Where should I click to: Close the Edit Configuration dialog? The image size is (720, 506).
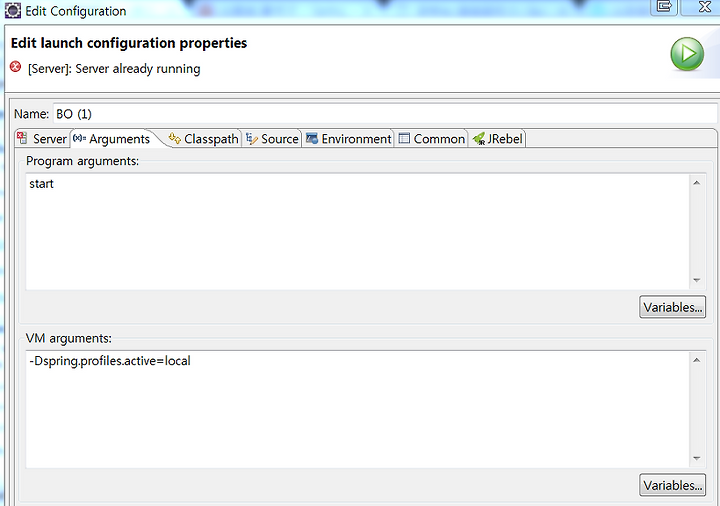(704, 6)
